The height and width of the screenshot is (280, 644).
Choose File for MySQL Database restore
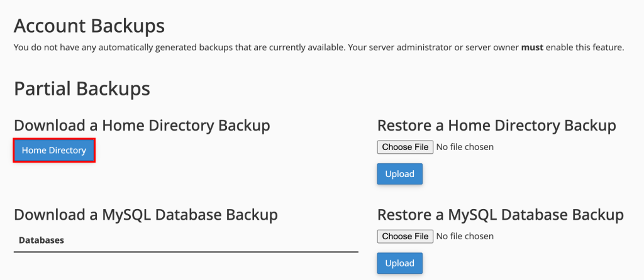pos(405,236)
